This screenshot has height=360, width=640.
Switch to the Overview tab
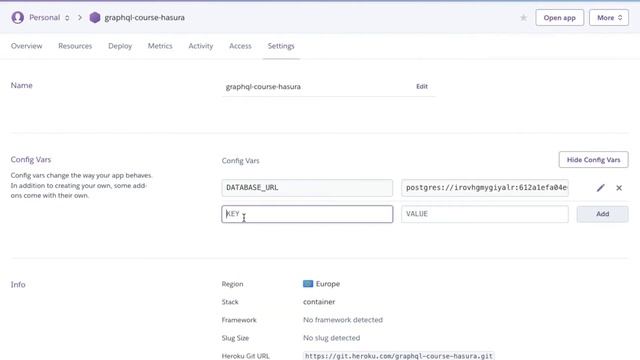[27, 46]
